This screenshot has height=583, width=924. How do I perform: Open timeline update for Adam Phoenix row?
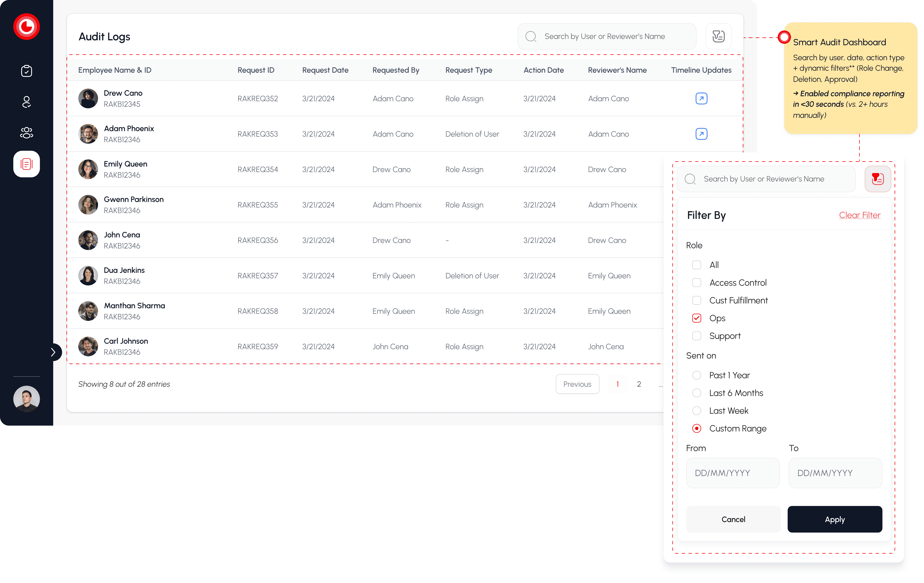(701, 134)
